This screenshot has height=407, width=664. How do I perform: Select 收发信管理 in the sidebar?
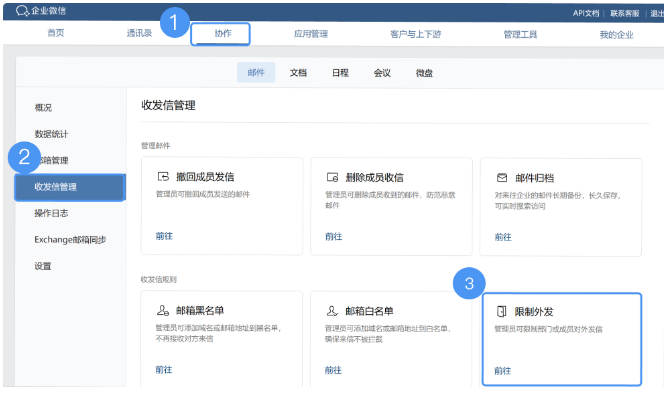coord(56,187)
